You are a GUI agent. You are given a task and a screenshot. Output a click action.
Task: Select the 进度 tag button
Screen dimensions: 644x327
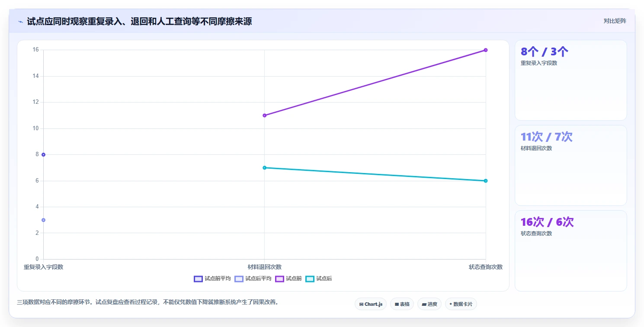point(429,304)
